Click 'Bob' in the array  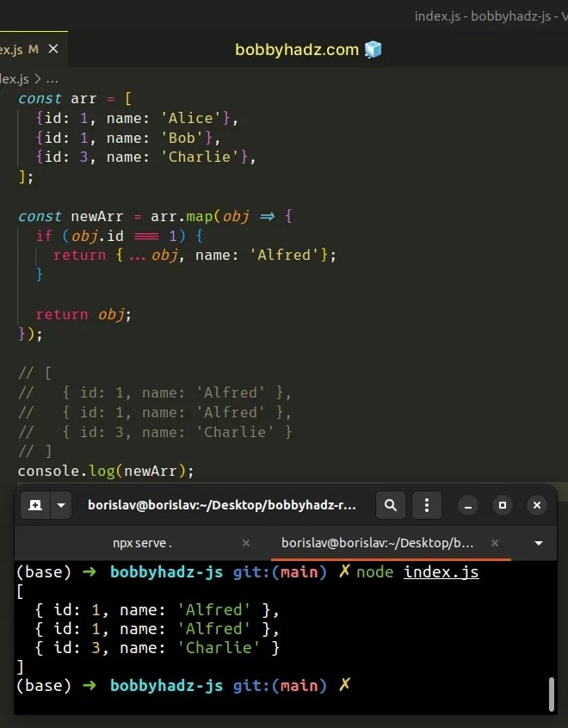[182, 138]
